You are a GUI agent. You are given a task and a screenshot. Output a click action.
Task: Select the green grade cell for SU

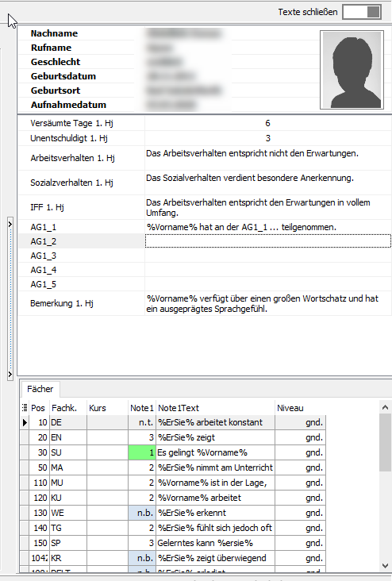142,452
